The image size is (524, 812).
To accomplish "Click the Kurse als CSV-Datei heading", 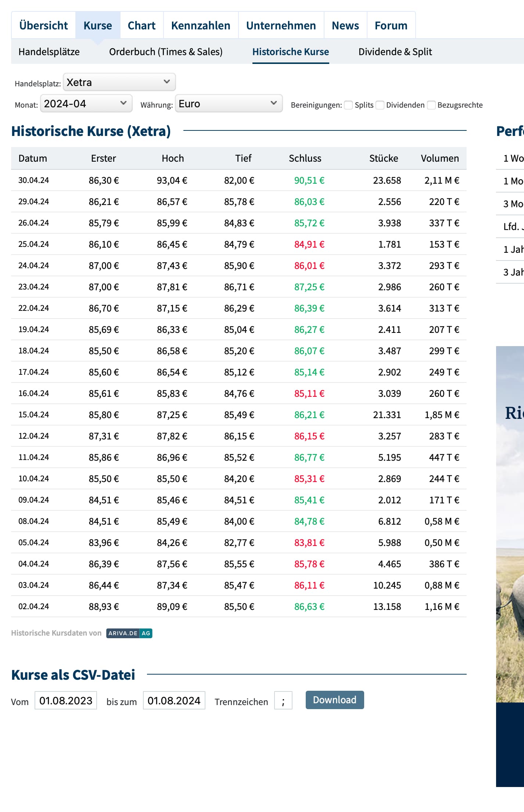I will coord(73,675).
